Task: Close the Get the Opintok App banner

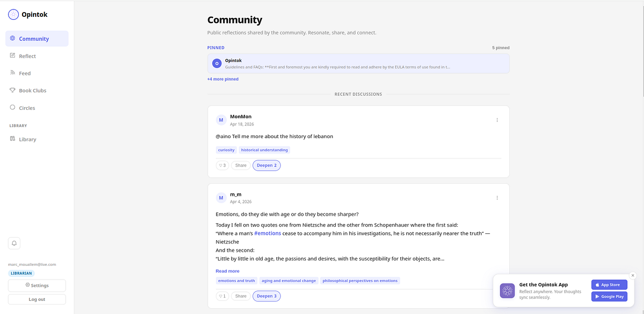Action: coord(632,275)
